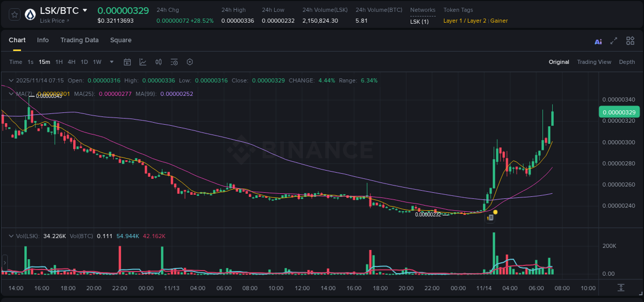Screen dimensions: 644x302
Task: Open the widgets layout icon
Action: click(x=630, y=41)
